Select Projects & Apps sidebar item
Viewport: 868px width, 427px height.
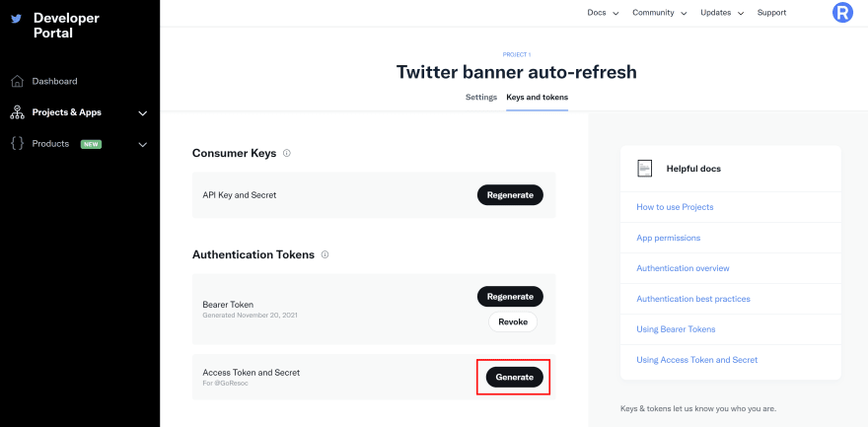click(66, 112)
